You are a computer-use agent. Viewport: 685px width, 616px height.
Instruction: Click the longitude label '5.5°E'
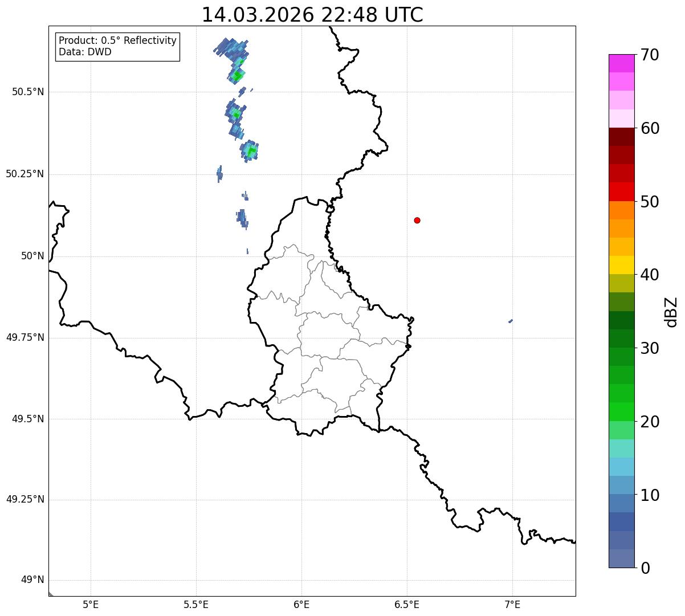pyautogui.click(x=196, y=604)
